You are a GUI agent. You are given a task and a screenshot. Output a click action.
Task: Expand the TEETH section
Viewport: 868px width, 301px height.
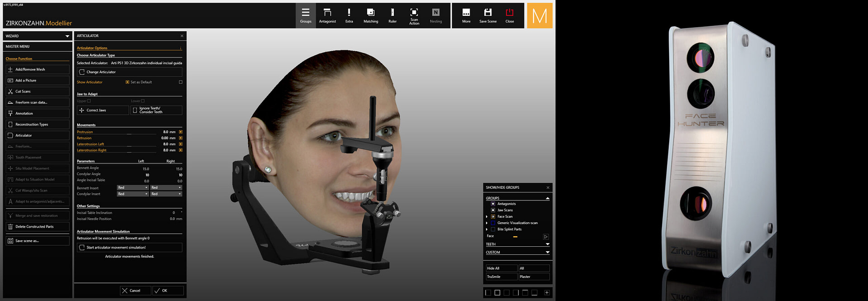click(547, 244)
